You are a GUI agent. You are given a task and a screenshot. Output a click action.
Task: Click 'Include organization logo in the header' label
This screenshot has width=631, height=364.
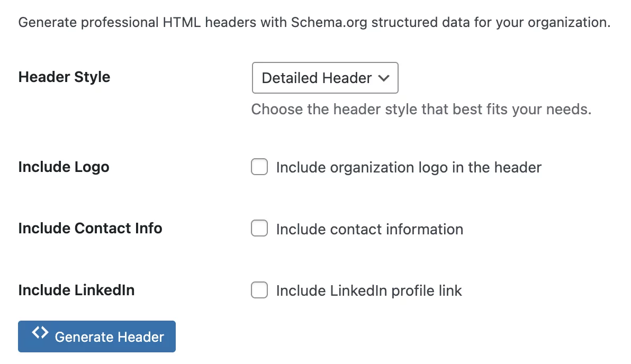point(409,168)
